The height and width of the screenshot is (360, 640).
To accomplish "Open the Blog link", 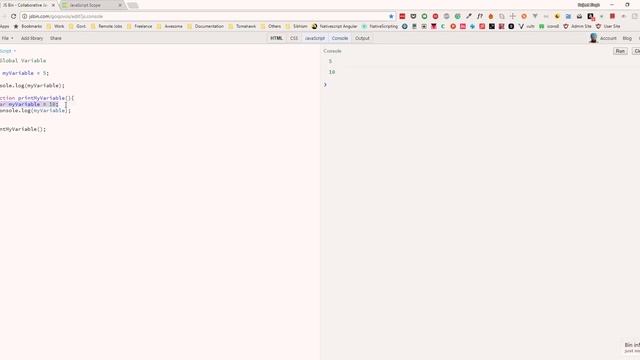I will point(627,38).
